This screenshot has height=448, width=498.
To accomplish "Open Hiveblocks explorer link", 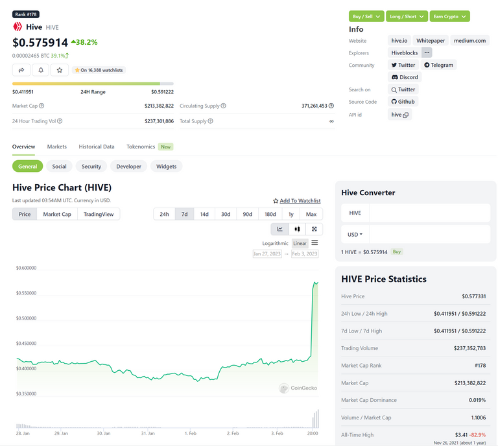I will point(405,53).
